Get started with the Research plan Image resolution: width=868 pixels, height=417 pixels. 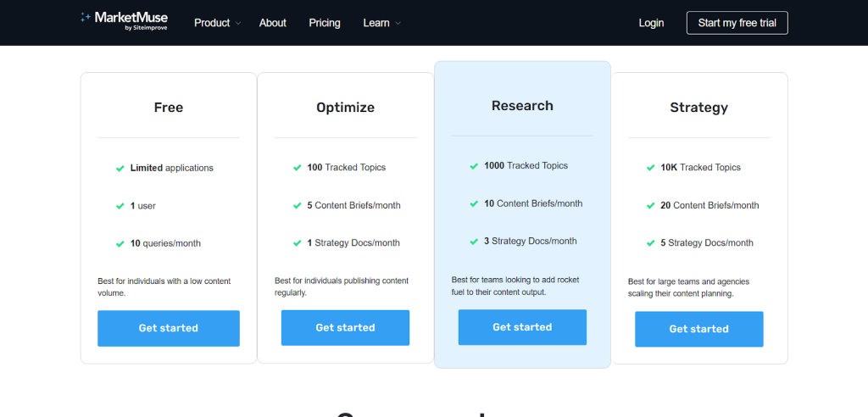[522, 327]
